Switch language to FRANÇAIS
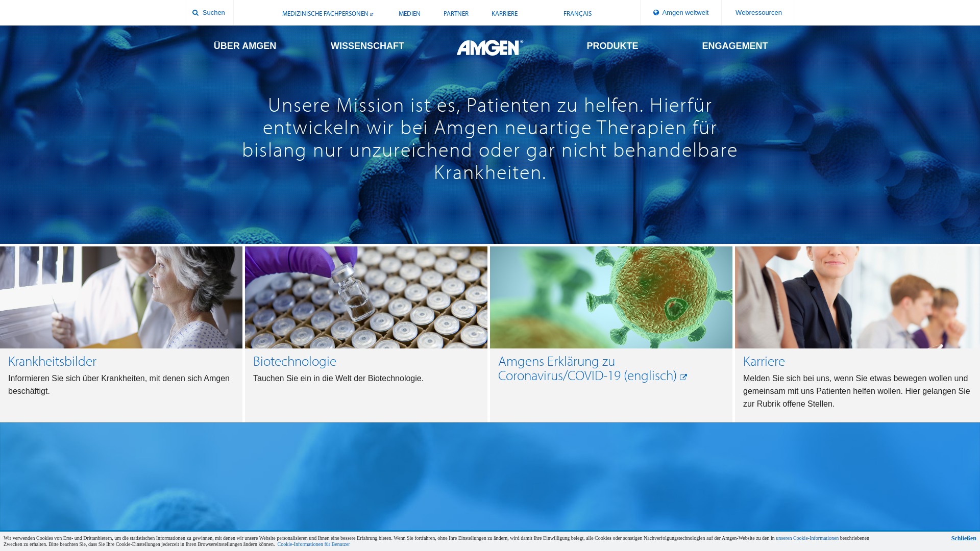 coord(577,14)
